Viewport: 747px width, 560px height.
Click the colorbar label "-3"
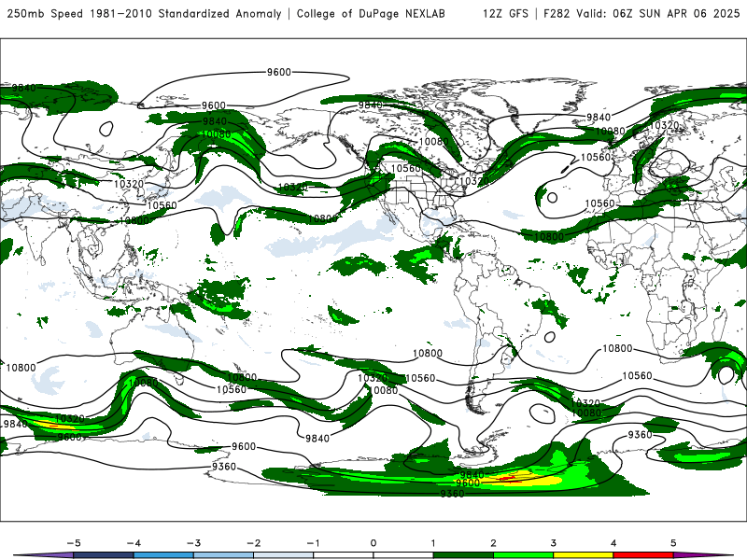pyautogui.click(x=193, y=543)
